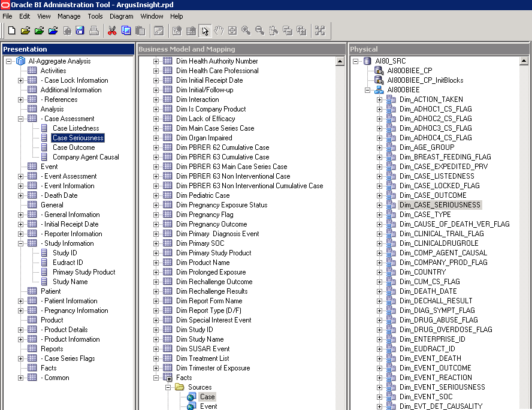Open the Manage menu
Viewport: 532px width, 410px height.
click(x=69, y=16)
